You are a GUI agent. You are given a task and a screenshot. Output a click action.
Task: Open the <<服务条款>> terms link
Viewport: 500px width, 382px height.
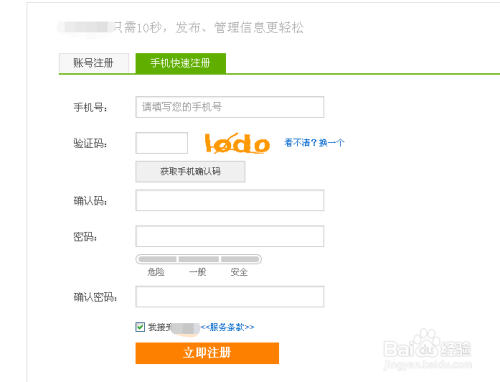tap(228, 327)
